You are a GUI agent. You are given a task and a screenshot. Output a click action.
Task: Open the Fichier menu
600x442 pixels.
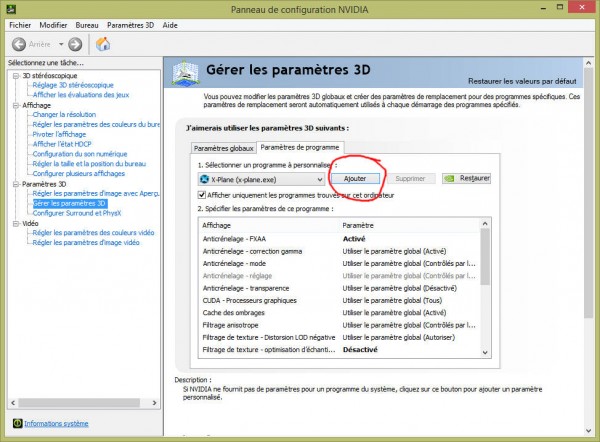(20, 25)
